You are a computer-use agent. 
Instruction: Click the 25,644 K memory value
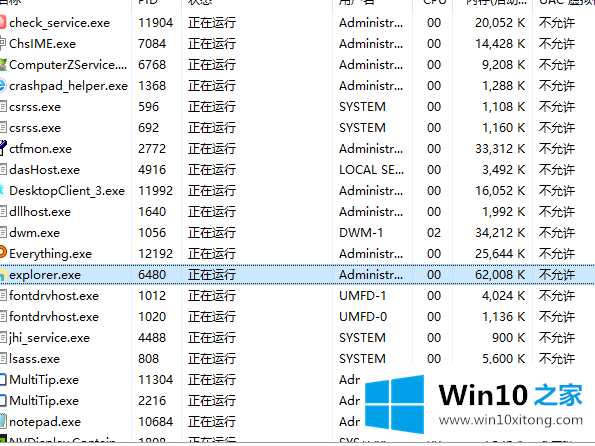coord(500,254)
